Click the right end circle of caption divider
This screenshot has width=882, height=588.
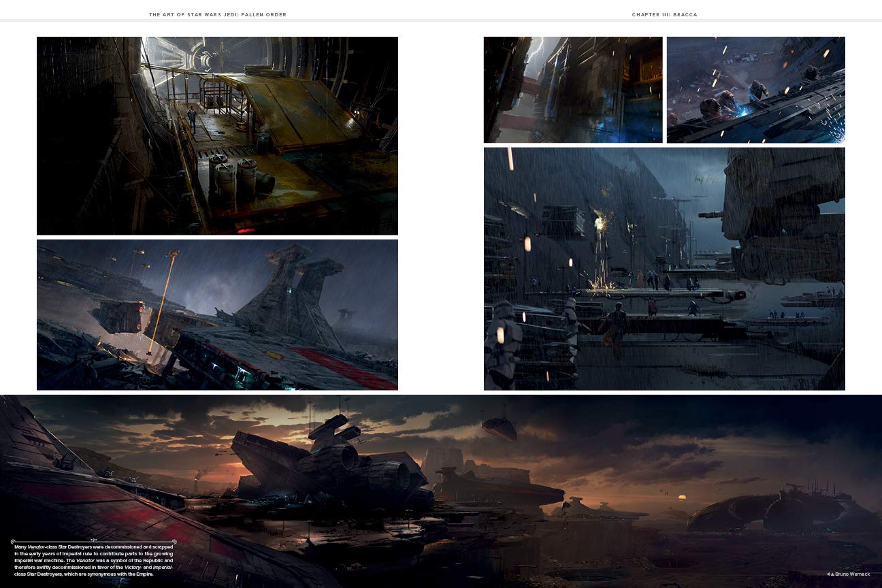pos(174,542)
